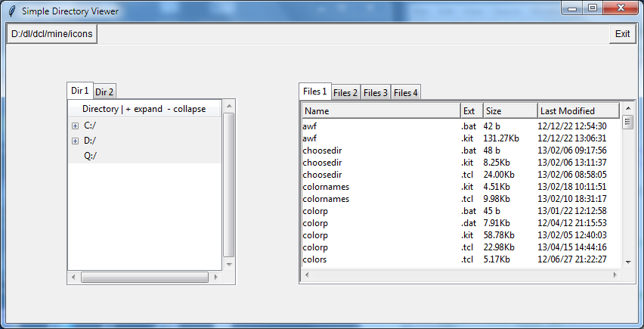The image size is (644, 329).
Task: Click the date 12/12/22 12:54:30
Action: click(572, 126)
